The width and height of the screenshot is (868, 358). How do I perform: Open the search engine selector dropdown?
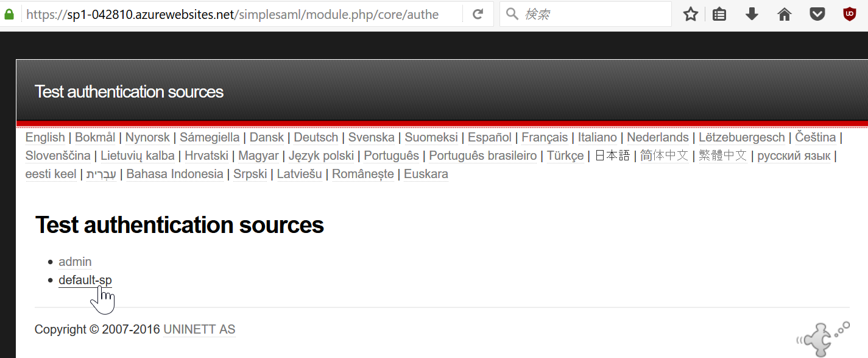click(512, 13)
